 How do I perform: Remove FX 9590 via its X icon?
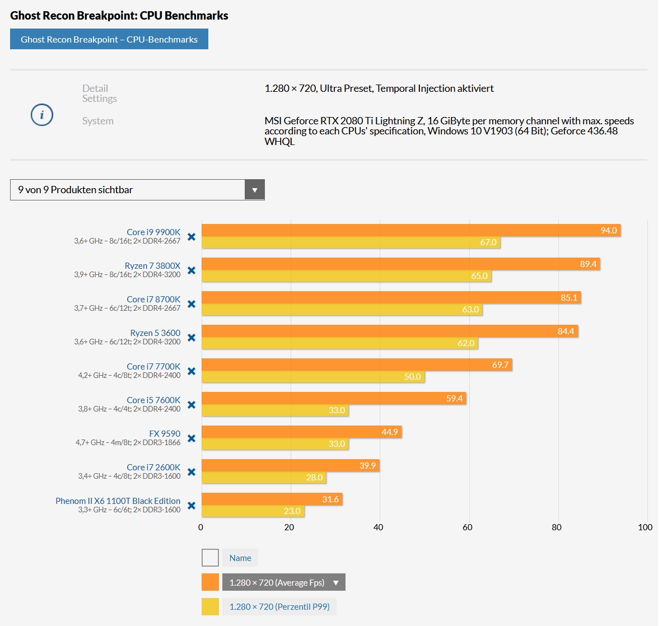click(x=191, y=438)
